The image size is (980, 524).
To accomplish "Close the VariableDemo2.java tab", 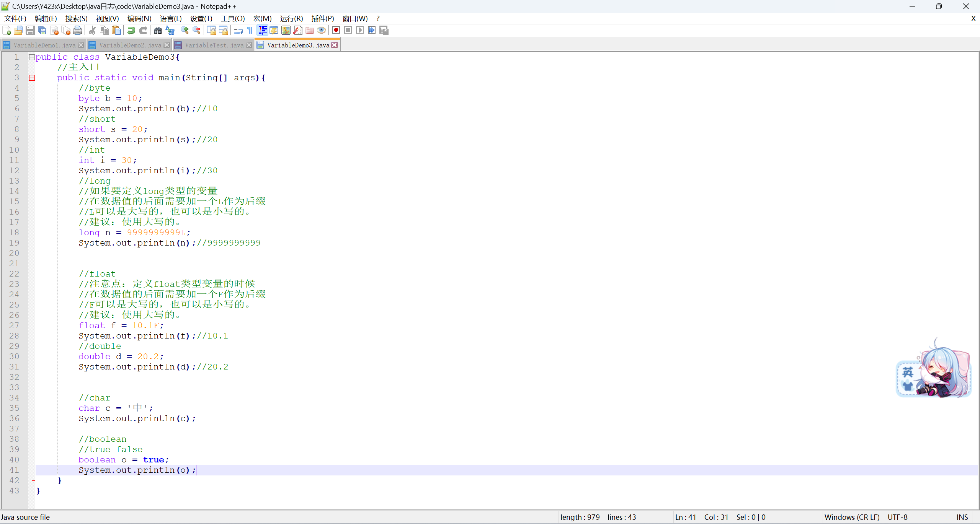I will [x=167, y=45].
